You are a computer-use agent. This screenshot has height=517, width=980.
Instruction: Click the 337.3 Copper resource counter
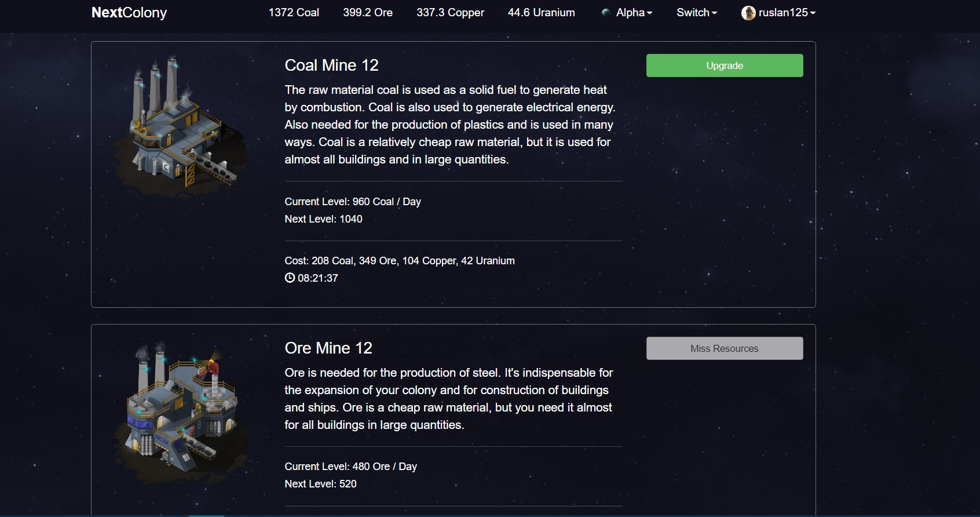click(x=450, y=13)
